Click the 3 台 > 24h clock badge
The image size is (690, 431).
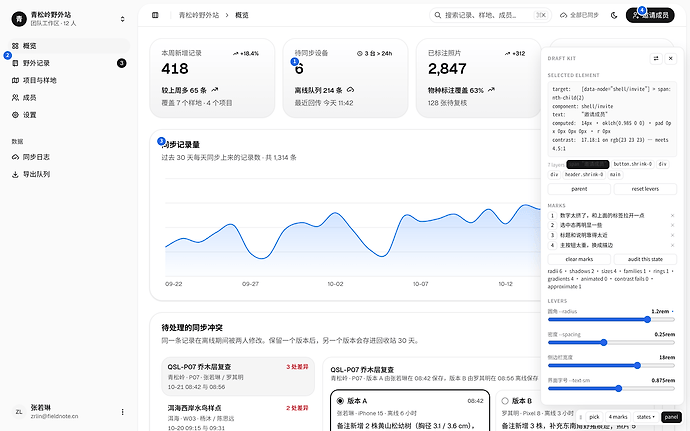coord(374,53)
